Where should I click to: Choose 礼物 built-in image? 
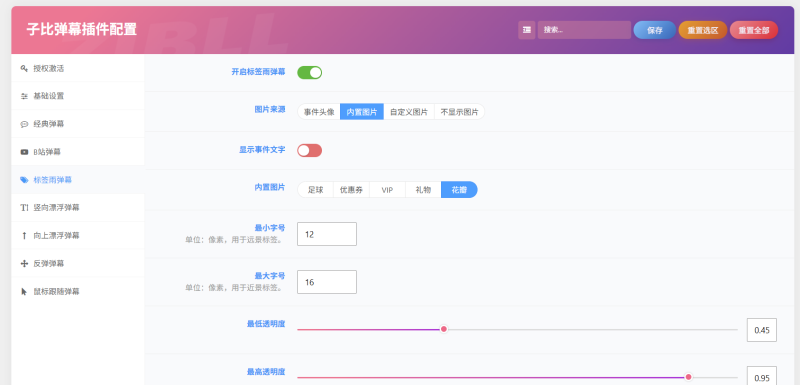pyautogui.click(x=423, y=190)
